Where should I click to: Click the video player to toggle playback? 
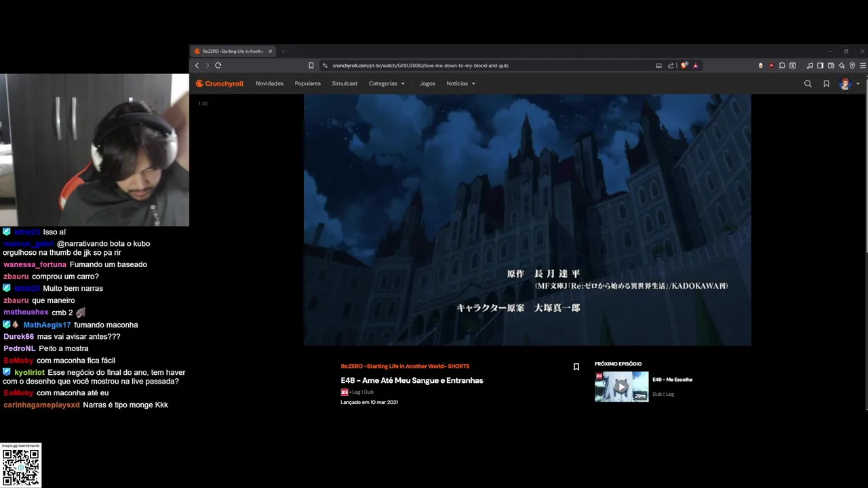(527, 220)
